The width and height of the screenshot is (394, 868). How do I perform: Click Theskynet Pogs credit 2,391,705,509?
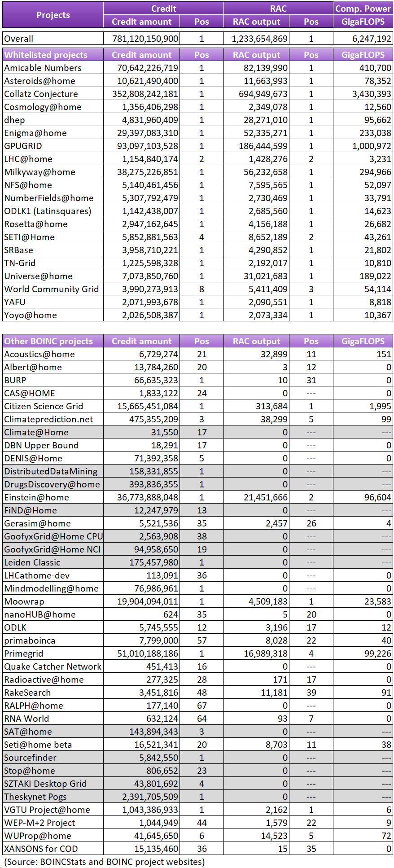pyautogui.click(x=150, y=797)
